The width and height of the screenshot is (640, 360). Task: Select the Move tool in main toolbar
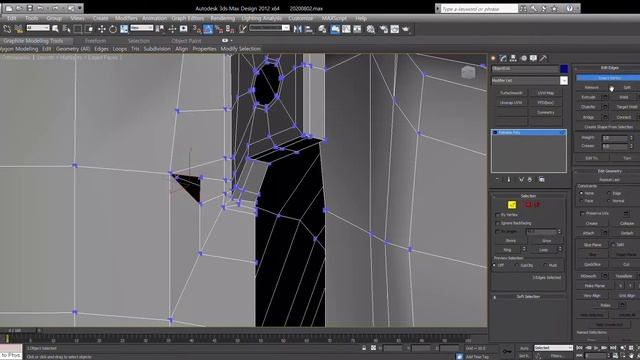102,29
